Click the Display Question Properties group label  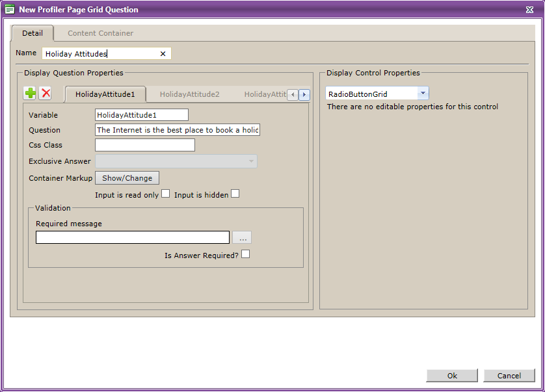pyautogui.click(x=73, y=73)
